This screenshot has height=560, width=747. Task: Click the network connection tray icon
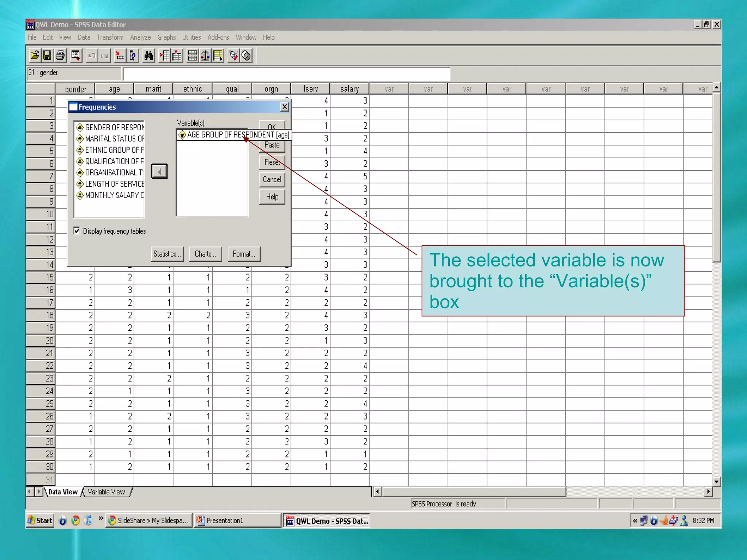[x=644, y=521]
